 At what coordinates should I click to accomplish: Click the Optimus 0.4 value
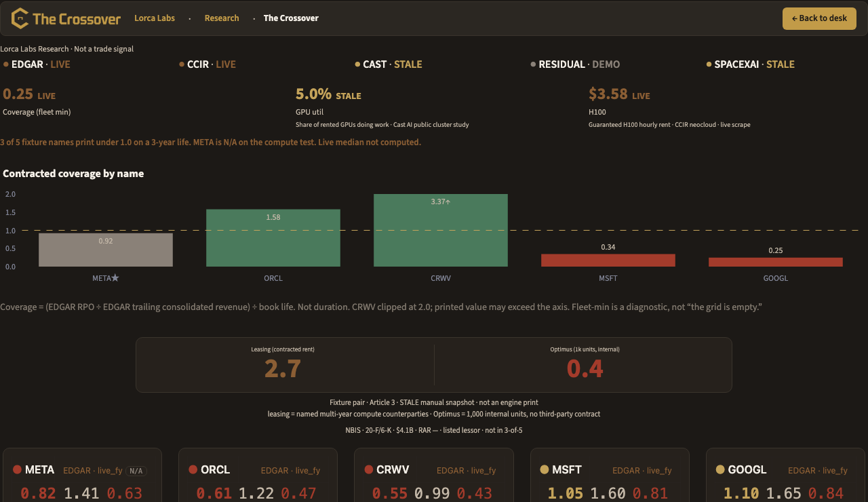pyautogui.click(x=585, y=368)
